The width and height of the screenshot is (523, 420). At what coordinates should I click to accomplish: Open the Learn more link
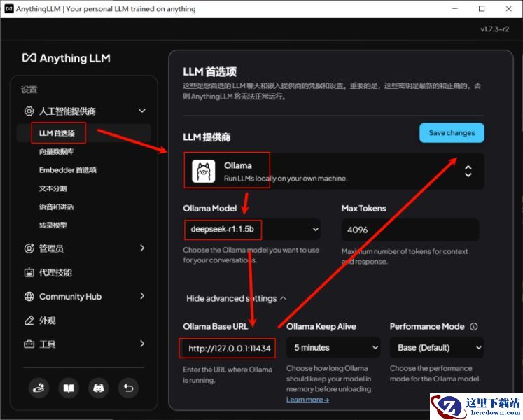tap(307, 400)
